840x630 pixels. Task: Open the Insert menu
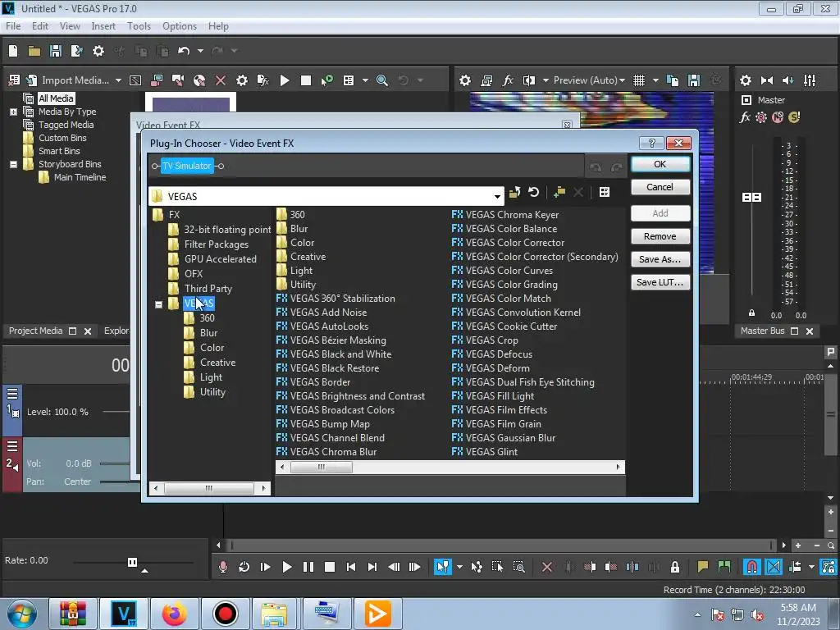pyautogui.click(x=103, y=25)
